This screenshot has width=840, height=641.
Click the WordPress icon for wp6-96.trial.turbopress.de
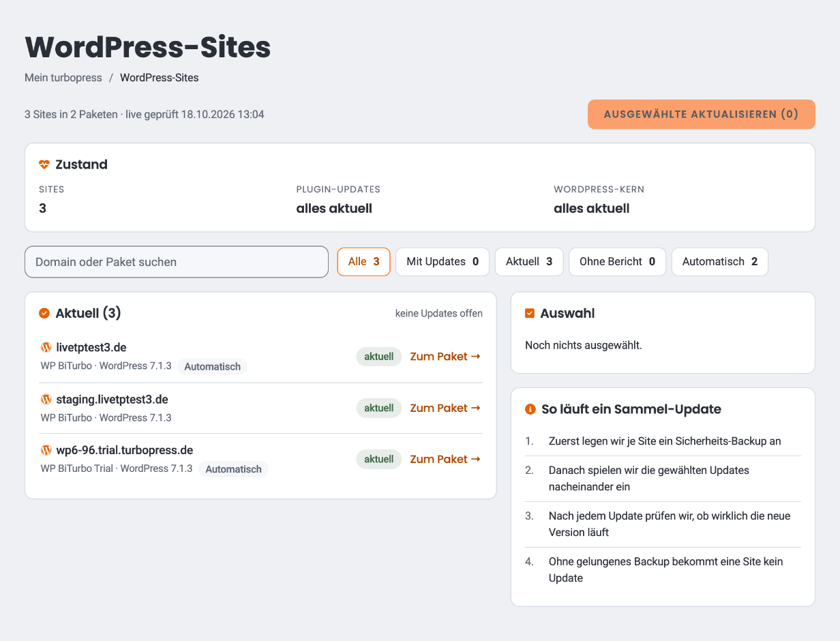[46, 450]
